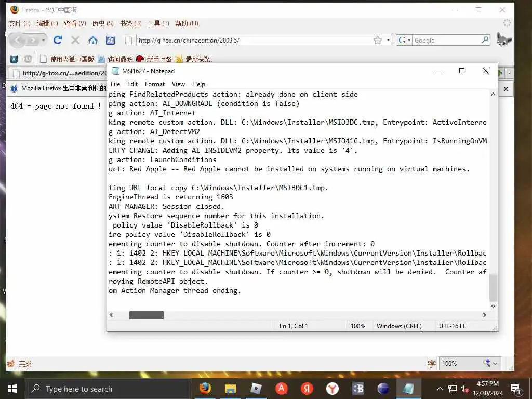
Task: Click Notepad's horizontal scrollbar thumb
Action: (146, 315)
